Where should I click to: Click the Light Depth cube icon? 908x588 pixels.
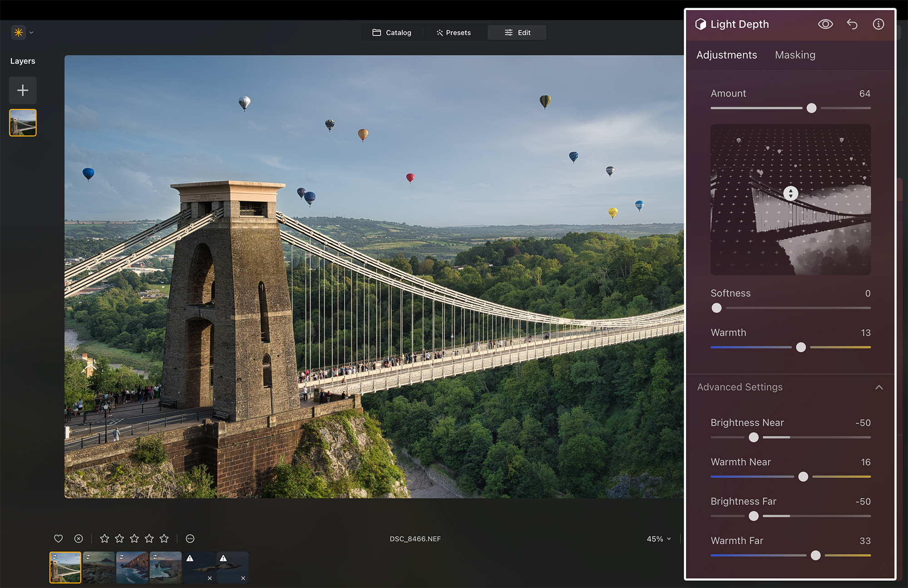tap(701, 24)
